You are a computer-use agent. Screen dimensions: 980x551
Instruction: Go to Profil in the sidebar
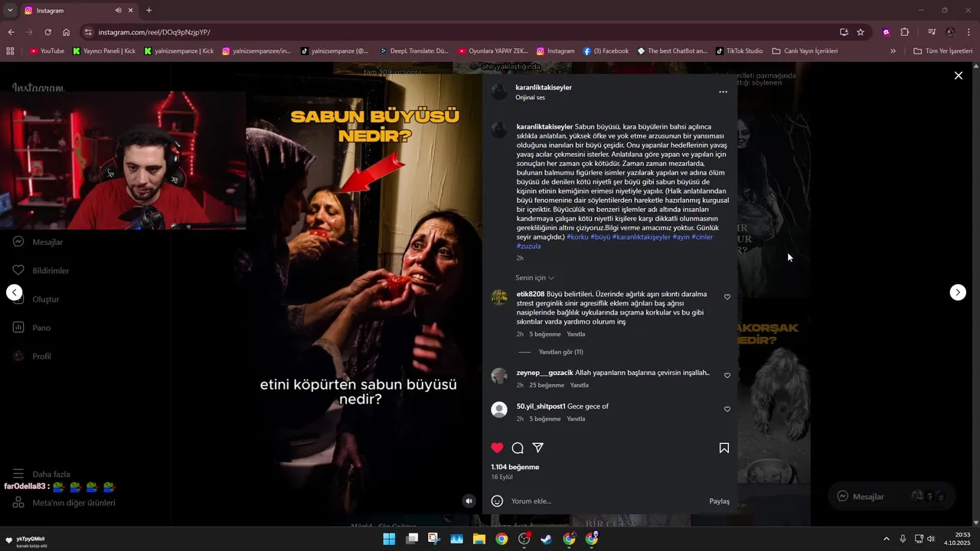32,357
